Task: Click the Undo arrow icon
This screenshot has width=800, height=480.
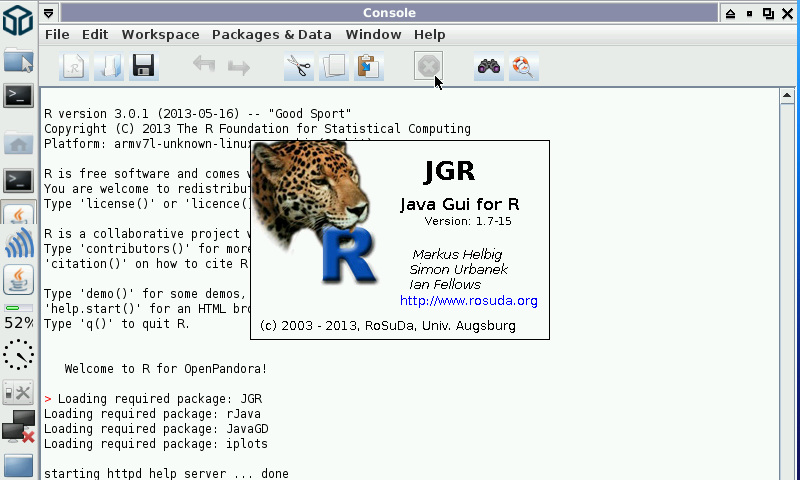Action: 204,66
